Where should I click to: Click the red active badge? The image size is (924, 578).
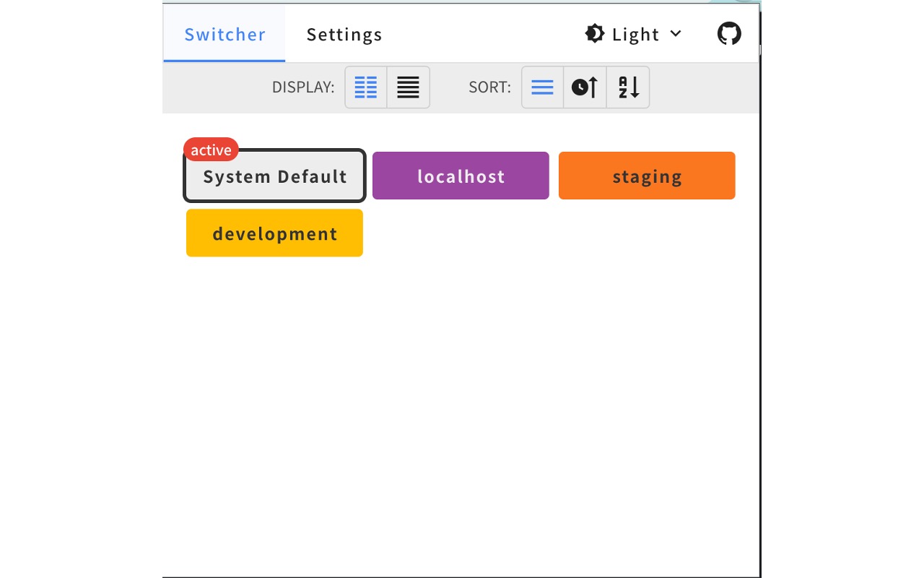tap(211, 150)
